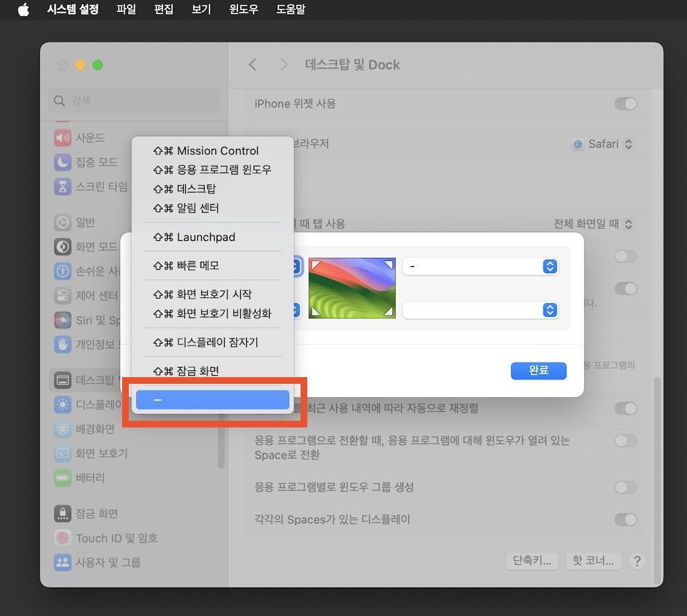Click the settings pane vertical scrollbar
Image resolution: width=687 pixels, height=616 pixels.
[657, 480]
